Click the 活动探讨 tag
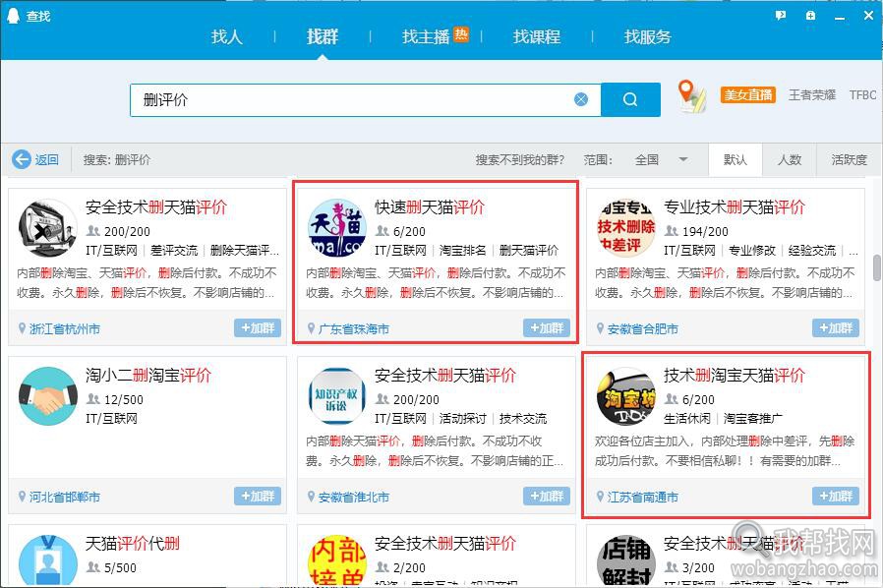Viewport: 883px width, 588px height. coord(462,419)
